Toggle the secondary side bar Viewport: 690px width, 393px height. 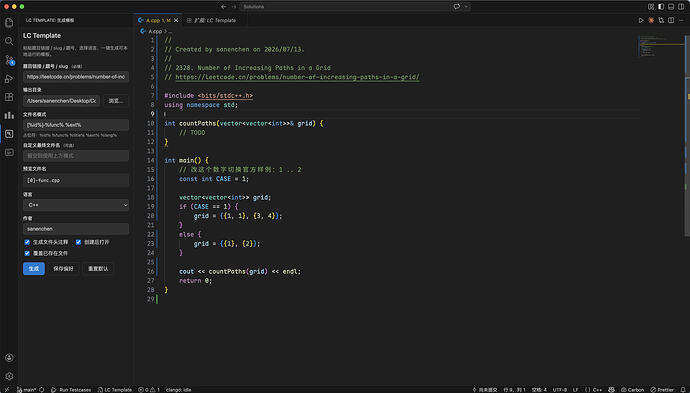point(681,7)
